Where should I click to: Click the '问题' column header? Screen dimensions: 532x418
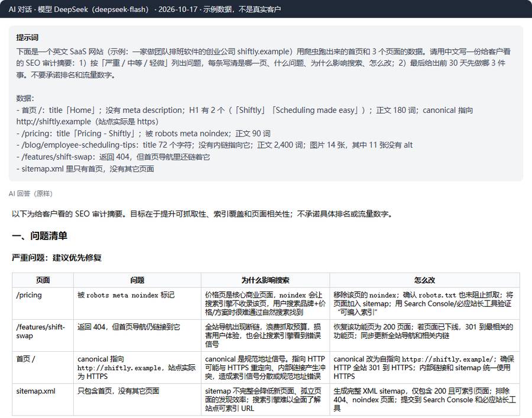137,280
